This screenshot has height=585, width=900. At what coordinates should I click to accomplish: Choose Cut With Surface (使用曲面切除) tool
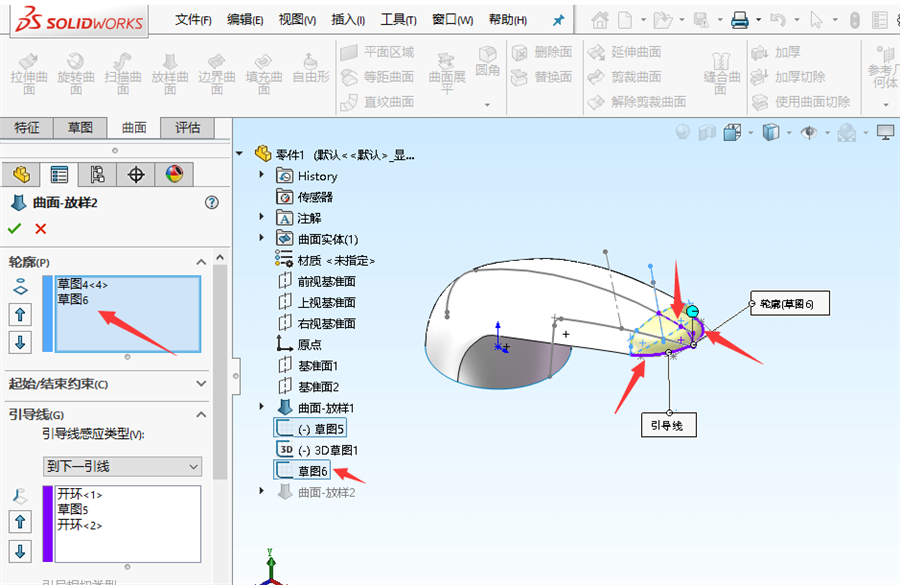pos(801,102)
